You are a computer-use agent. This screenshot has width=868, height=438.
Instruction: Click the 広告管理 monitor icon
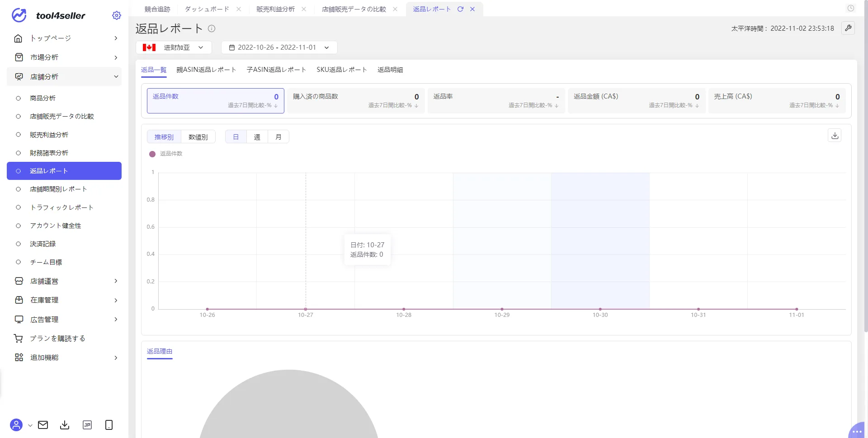click(x=19, y=320)
